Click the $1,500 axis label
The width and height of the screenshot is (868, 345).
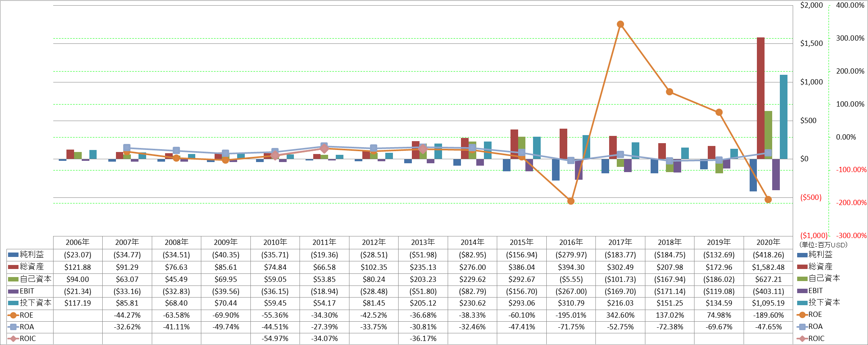coord(811,43)
